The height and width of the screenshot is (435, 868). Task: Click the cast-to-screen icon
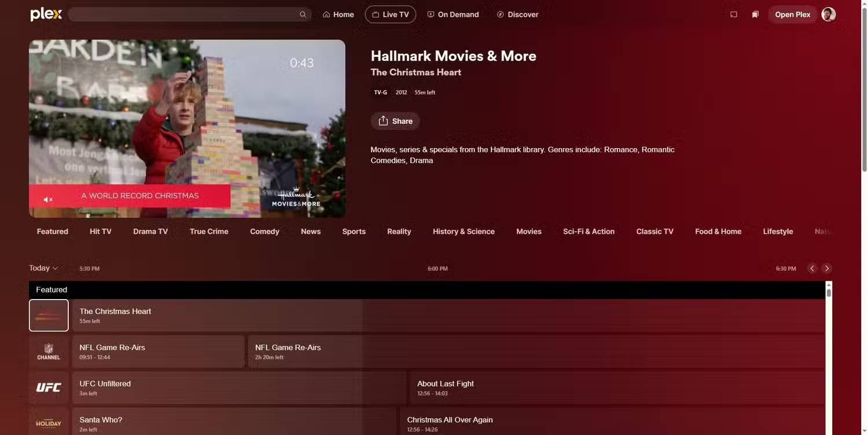point(733,14)
